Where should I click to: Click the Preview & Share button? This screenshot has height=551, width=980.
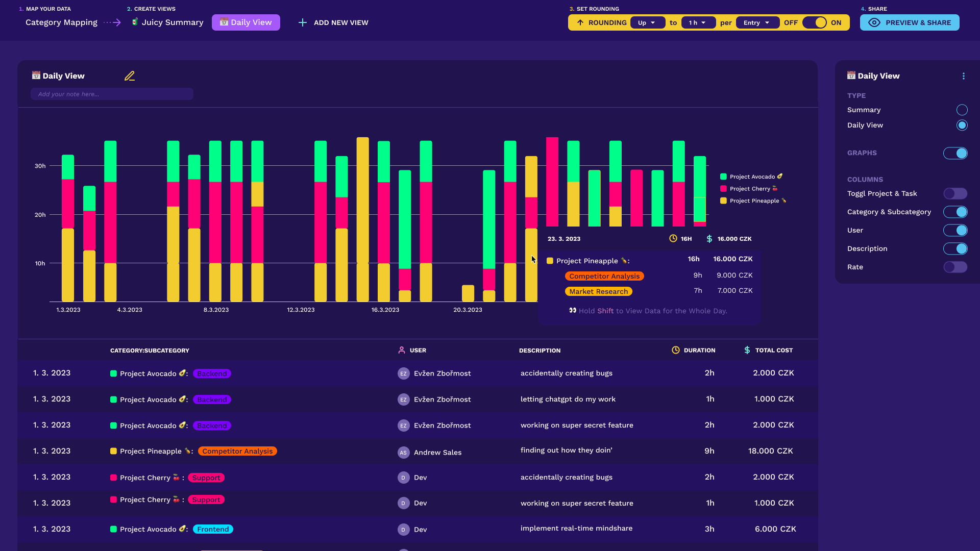pyautogui.click(x=910, y=22)
